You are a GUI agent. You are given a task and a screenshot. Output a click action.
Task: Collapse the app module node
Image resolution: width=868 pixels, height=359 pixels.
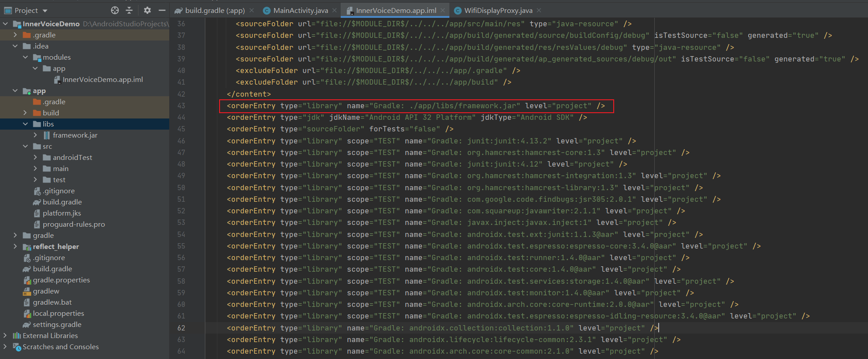pos(15,90)
